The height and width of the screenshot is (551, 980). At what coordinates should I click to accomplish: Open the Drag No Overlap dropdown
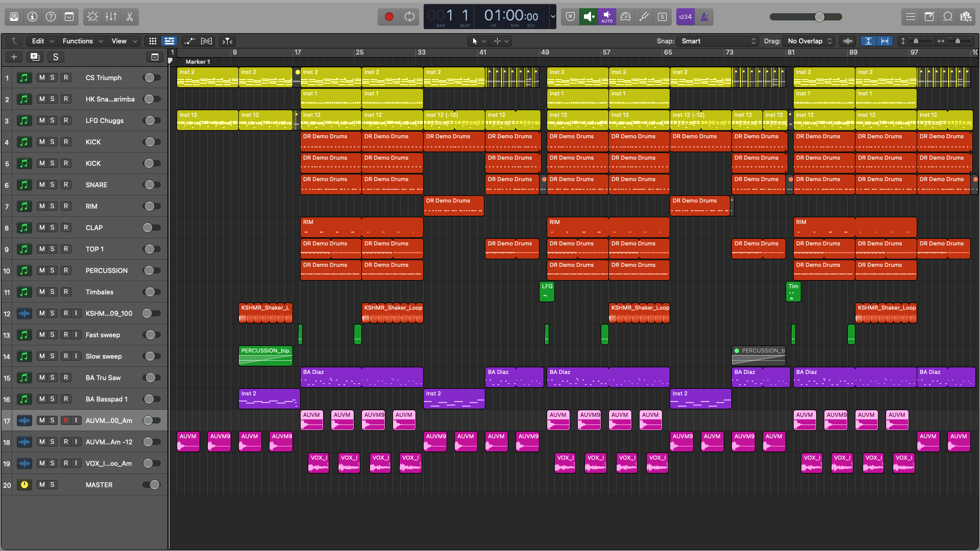[x=810, y=41]
